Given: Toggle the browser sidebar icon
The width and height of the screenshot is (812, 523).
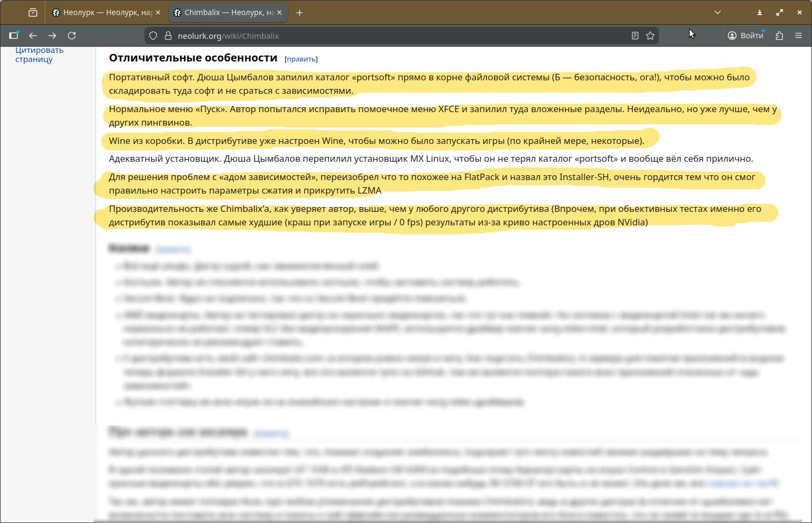Looking at the screenshot, I should tap(14, 36).
